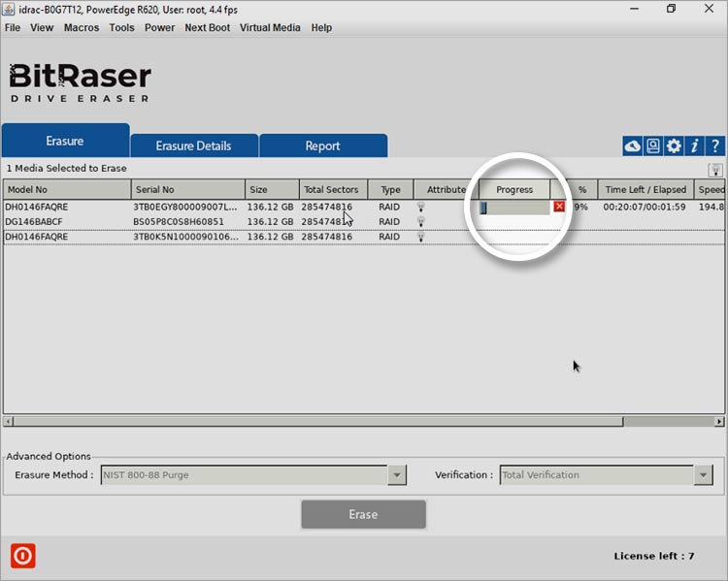Image resolution: width=728 pixels, height=581 pixels.
Task: Sort by the Serial No column header
Action: (x=188, y=189)
